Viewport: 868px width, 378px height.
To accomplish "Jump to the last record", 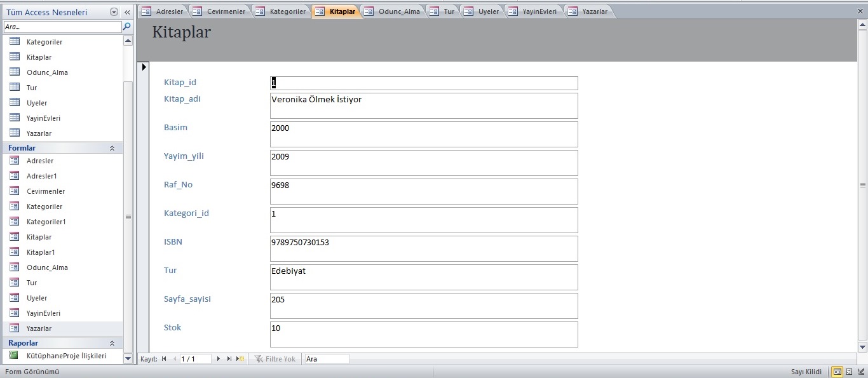I will (x=229, y=359).
